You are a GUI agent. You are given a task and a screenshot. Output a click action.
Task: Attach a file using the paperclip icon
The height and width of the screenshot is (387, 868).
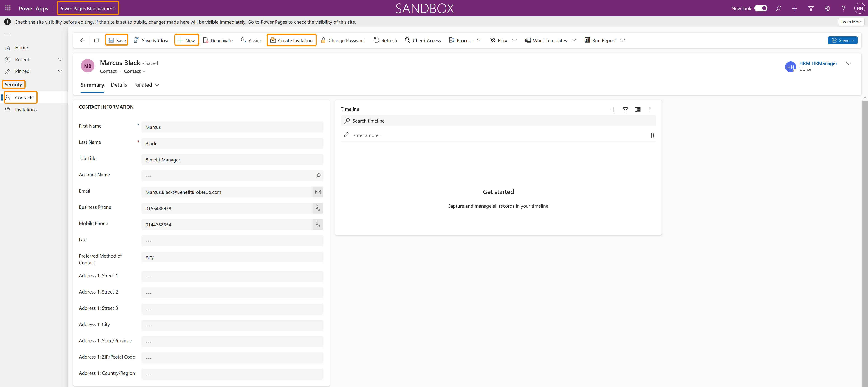pos(652,135)
